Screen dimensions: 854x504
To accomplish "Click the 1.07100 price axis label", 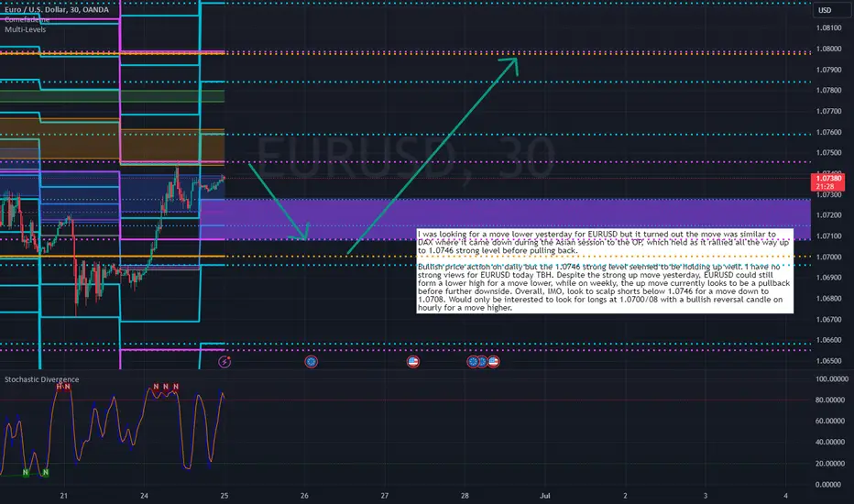I will click(x=828, y=236).
